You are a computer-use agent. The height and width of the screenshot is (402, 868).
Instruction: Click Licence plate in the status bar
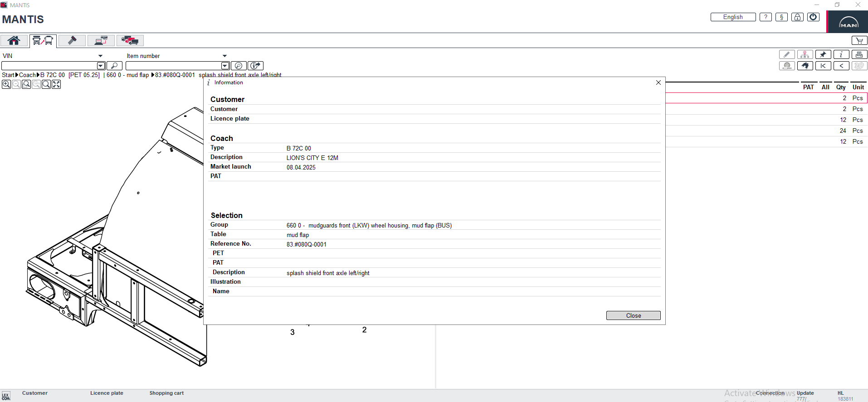tap(107, 393)
